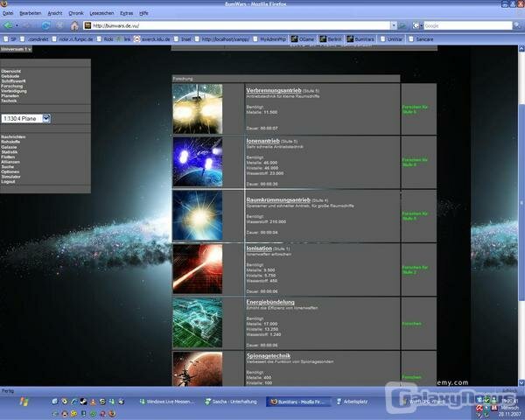Click the Energiebündelung research title

[x=270, y=302]
